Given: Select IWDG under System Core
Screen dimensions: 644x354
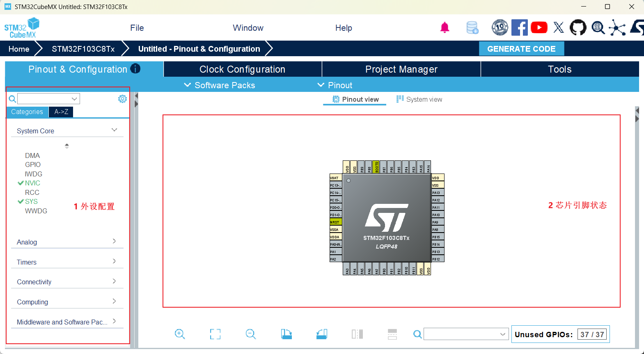Looking at the screenshot, I should click(x=34, y=174).
